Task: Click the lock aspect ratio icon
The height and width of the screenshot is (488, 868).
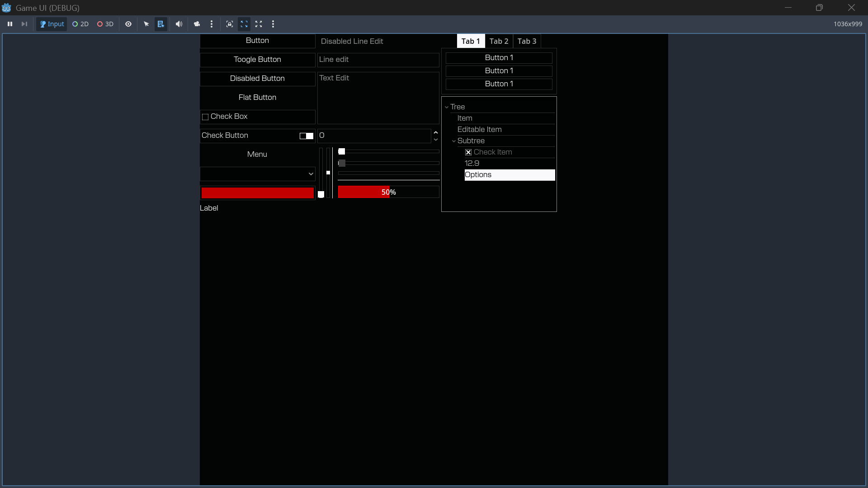Action: coord(230,24)
